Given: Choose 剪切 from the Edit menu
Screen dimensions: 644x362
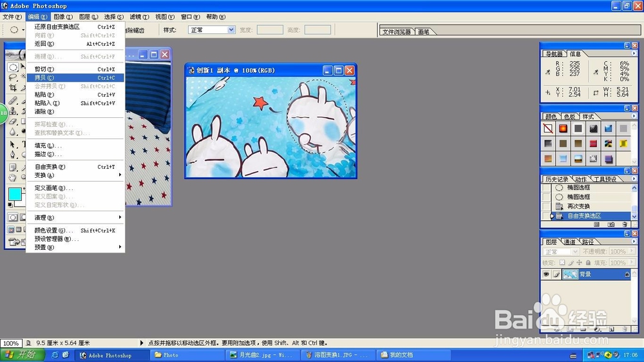Looking at the screenshot, I should 75,69.
